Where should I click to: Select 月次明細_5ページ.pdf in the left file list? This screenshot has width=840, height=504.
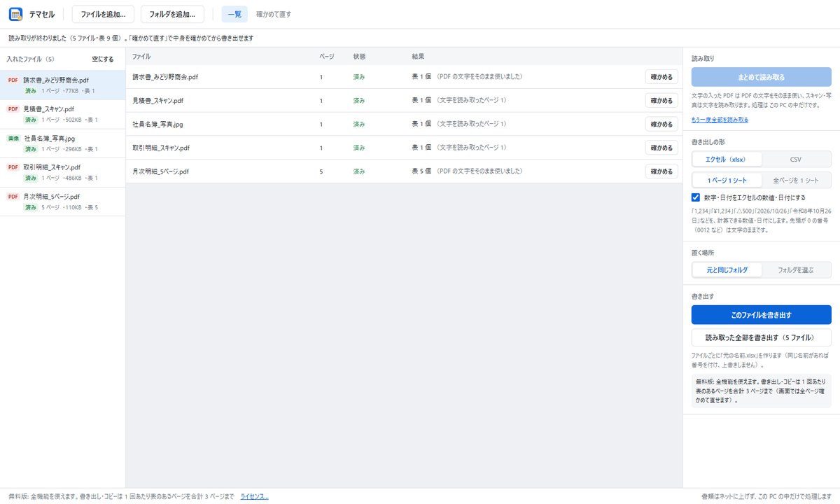(x=63, y=202)
